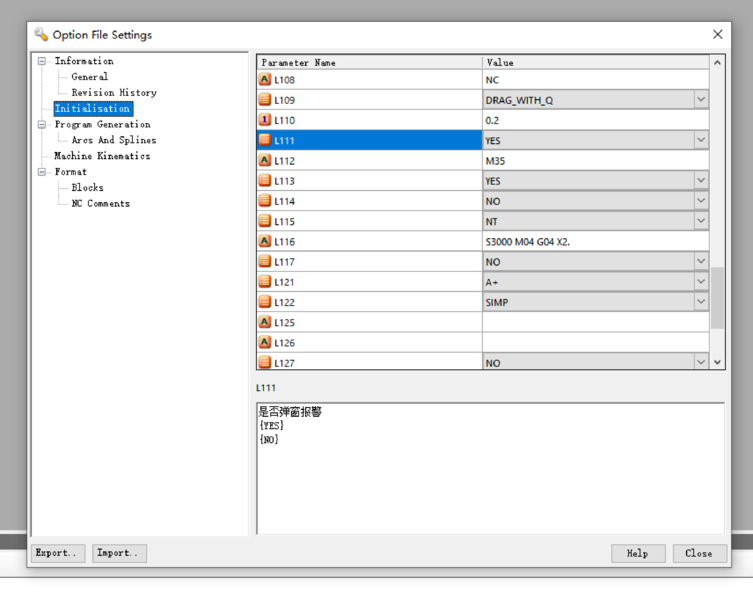
Task: Select Machine Kinematics in the tree
Action: [x=102, y=156]
